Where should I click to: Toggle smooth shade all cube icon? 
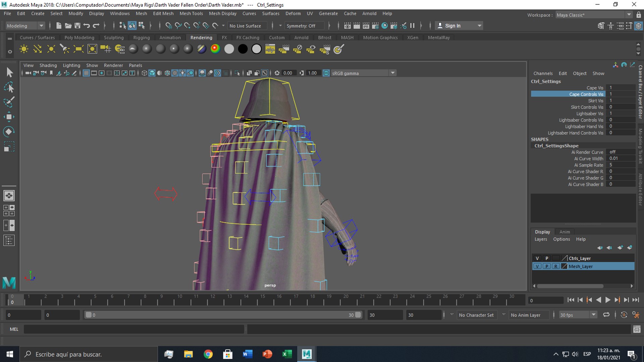coord(152,73)
